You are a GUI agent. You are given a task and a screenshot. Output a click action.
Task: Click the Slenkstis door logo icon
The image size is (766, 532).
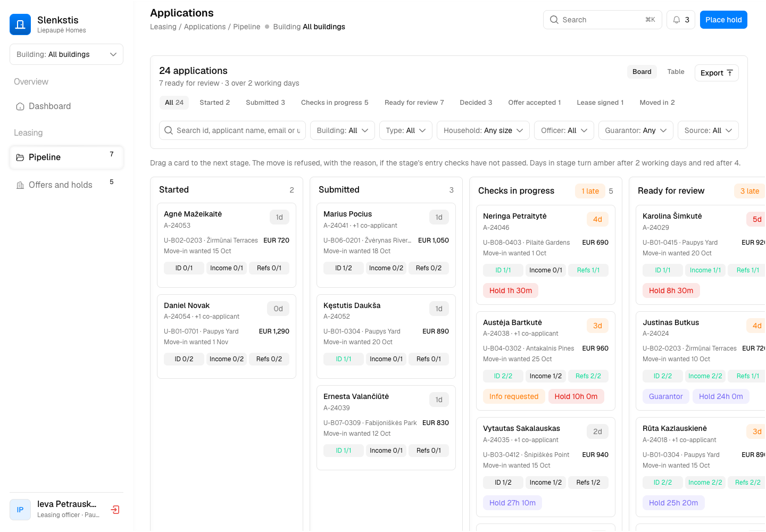(x=20, y=24)
